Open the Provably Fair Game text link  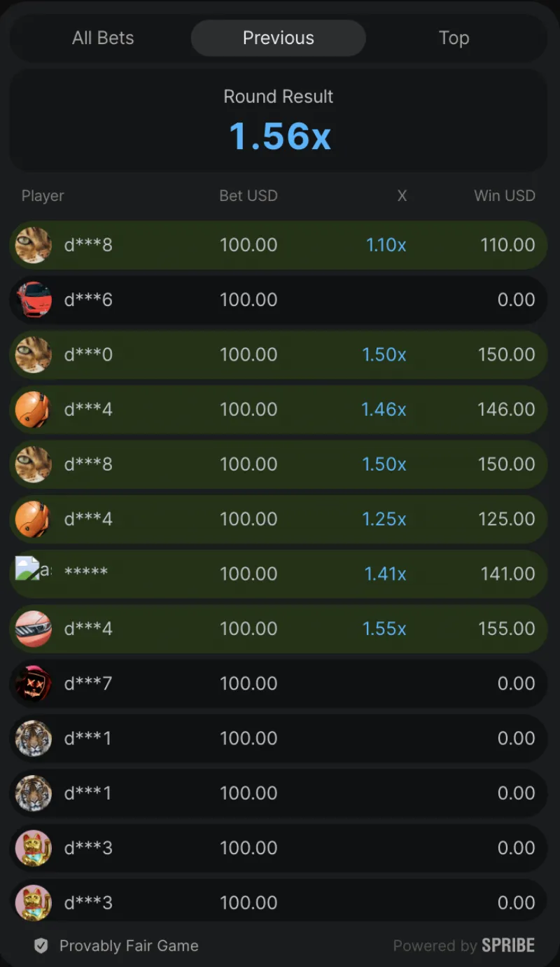click(129, 946)
